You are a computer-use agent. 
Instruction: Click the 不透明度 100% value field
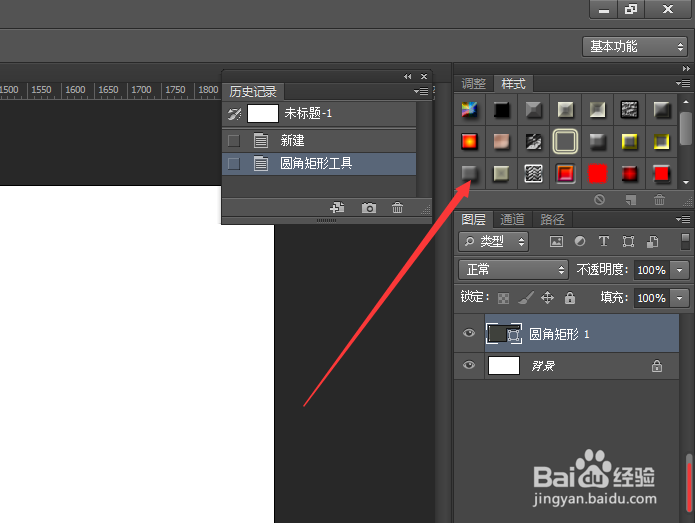click(652, 270)
